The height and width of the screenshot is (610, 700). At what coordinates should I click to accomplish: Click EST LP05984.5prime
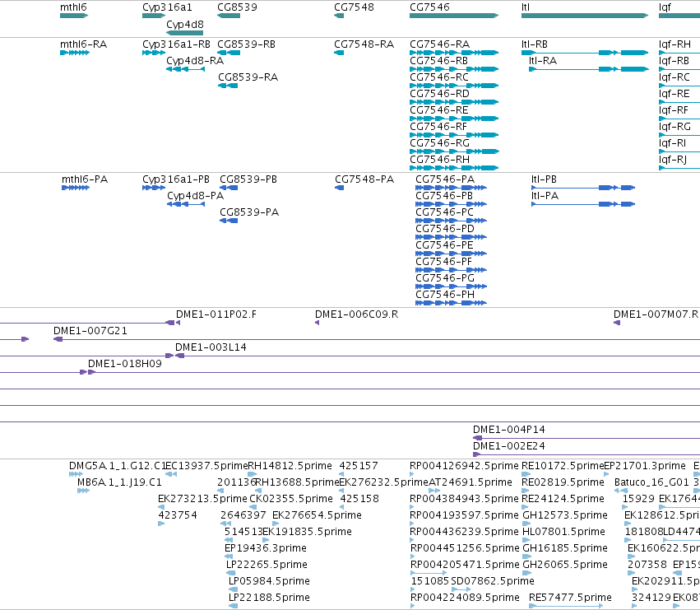269,581
